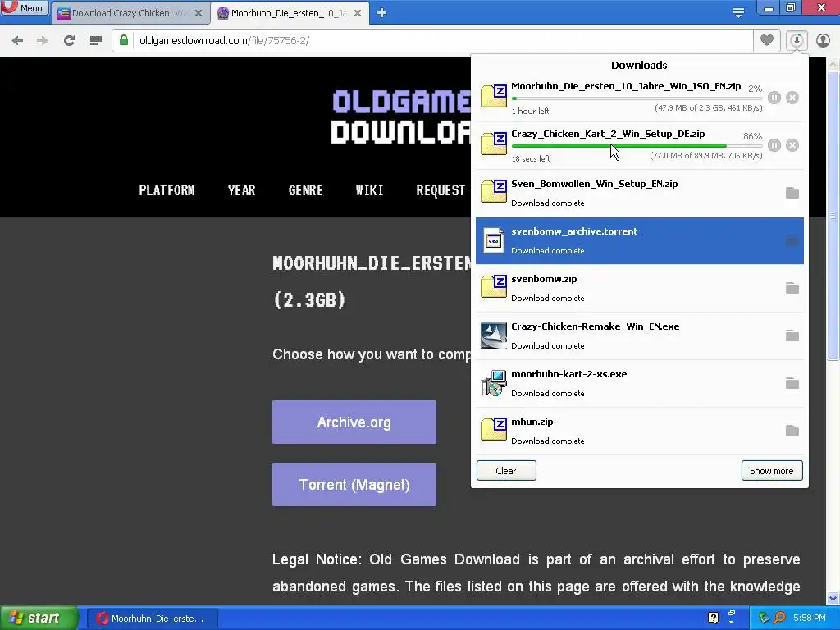Show moorhuhn-kart-2-xs.exe in folder

[x=792, y=384]
